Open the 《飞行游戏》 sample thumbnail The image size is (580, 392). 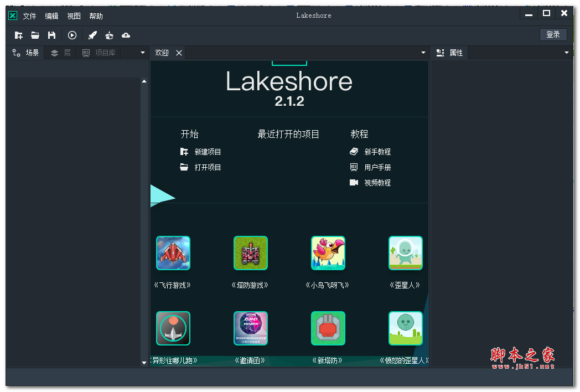click(173, 253)
